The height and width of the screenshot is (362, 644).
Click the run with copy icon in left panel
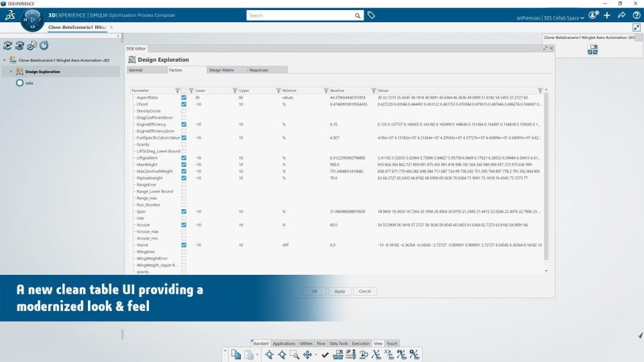click(32, 46)
